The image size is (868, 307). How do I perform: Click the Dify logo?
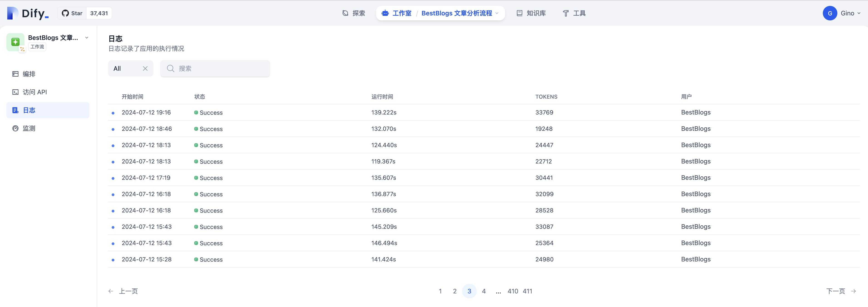pyautogui.click(x=28, y=13)
